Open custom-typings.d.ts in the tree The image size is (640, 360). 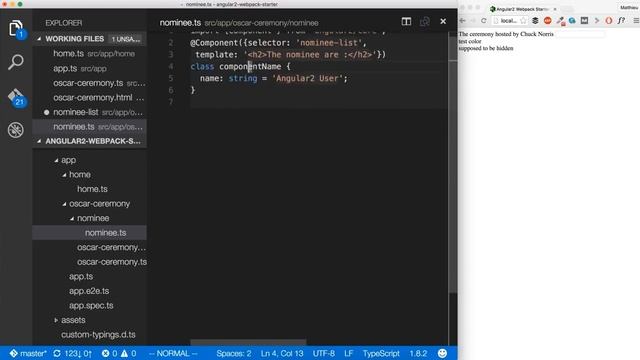coord(98,335)
